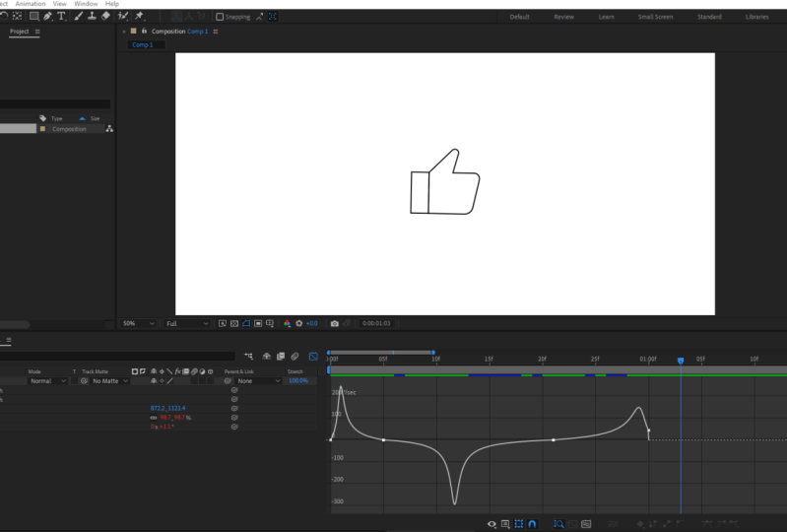Switch to the Learn workspace
The height and width of the screenshot is (532, 787).
point(607,17)
